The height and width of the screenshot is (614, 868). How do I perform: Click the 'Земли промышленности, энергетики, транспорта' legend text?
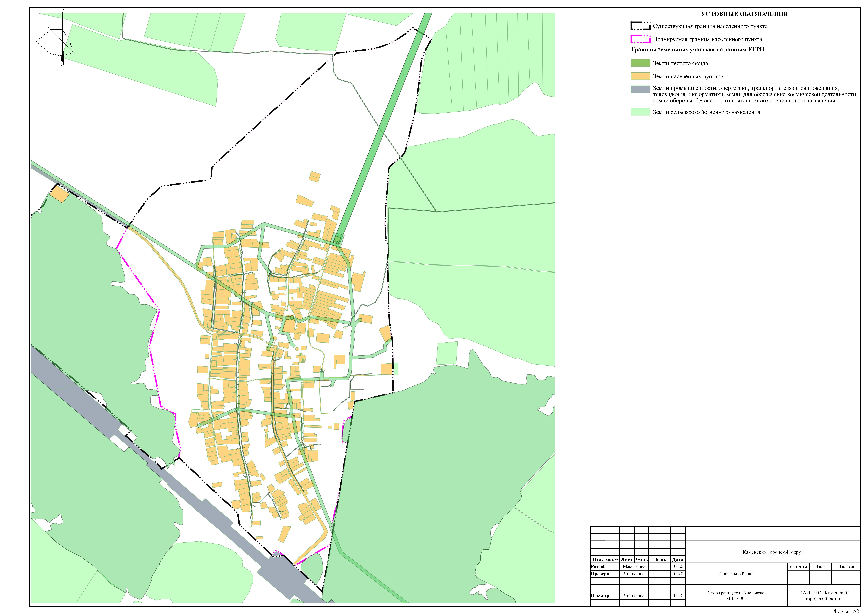coord(755,95)
